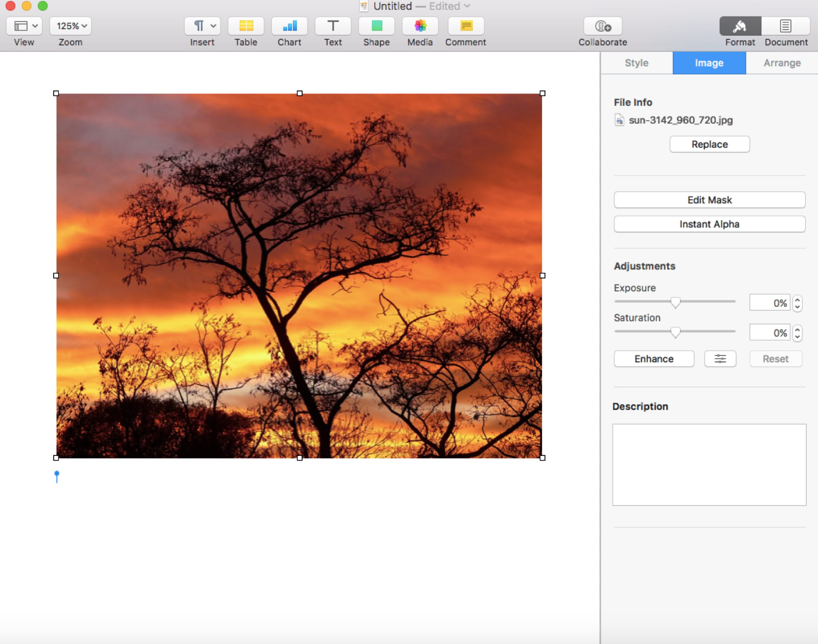Click the Chart toolbar icon

click(289, 26)
